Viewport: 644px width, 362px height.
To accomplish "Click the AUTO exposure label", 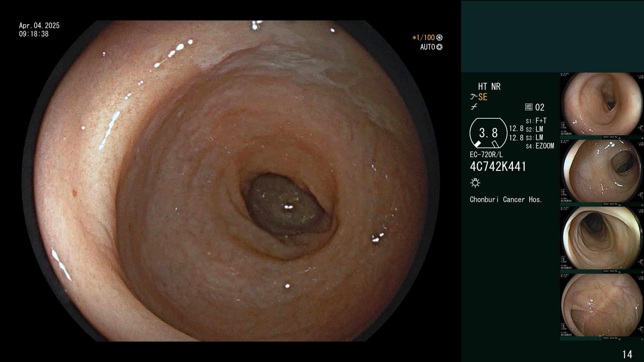I will coord(427,47).
